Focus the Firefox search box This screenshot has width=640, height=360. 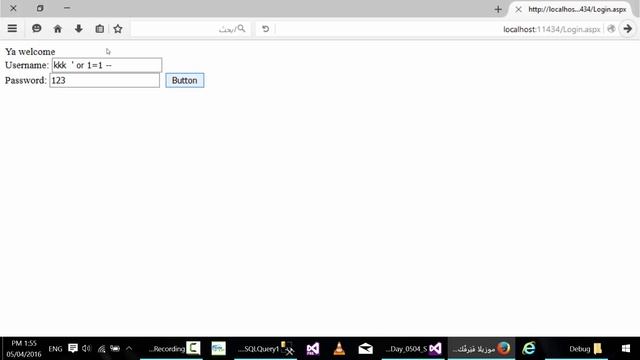click(x=190, y=29)
